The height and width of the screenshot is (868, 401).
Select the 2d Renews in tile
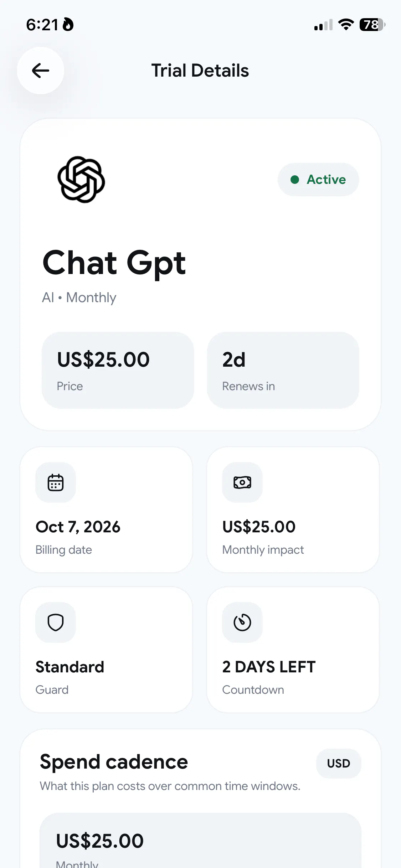[x=283, y=370]
